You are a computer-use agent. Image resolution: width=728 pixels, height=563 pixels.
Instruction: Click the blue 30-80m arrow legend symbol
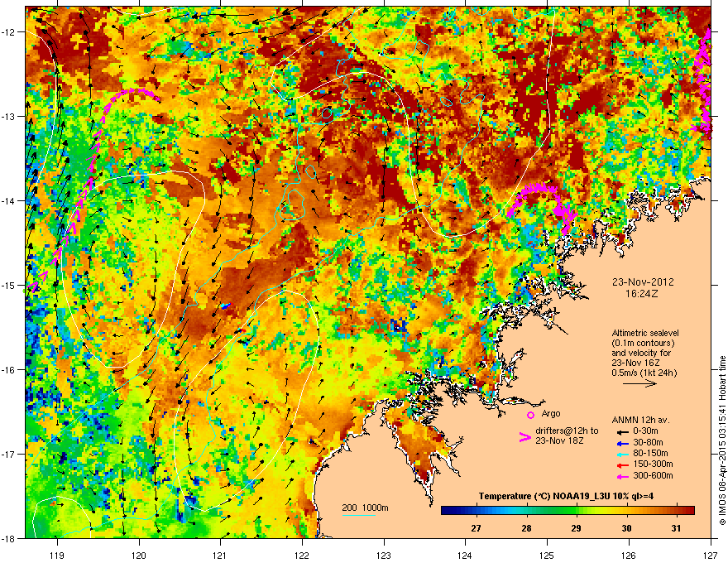(622, 443)
